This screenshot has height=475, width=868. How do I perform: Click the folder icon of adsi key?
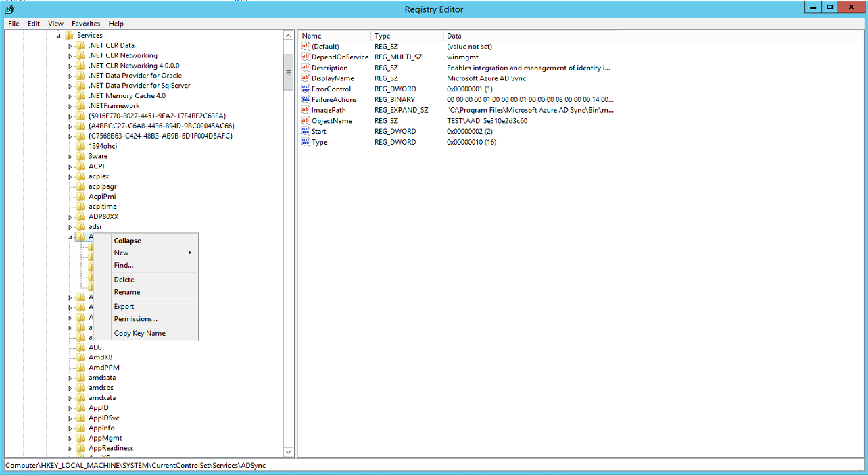click(80, 227)
